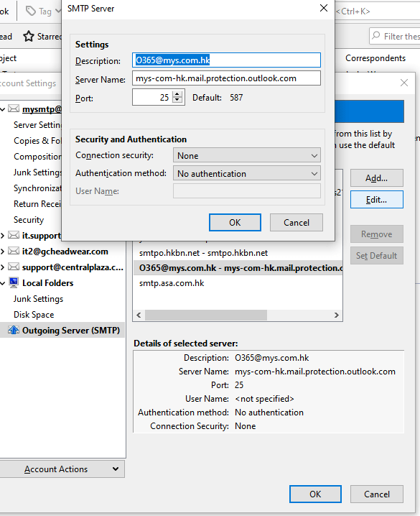Select the support@centralplaza.c... account
The height and width of the screenshot is (516, 420).
[x=73, y=267]
